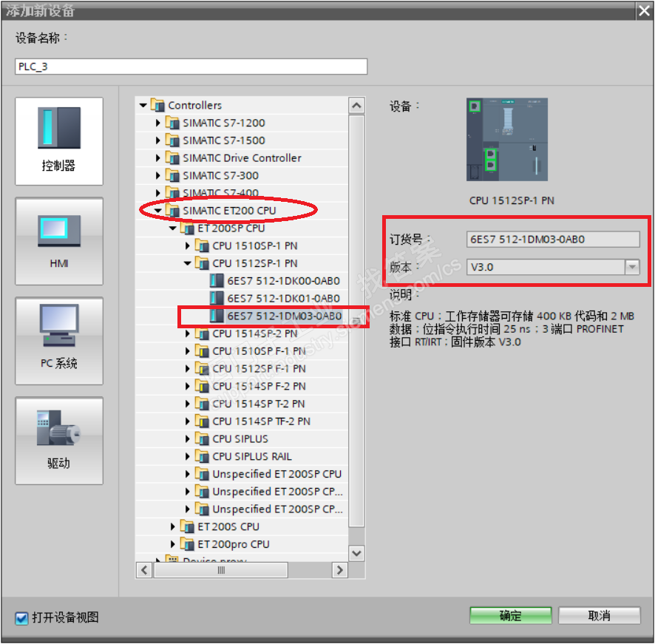
Task: Select the SIMATIC S7-300 tree row
Action: tap(242, 175)
